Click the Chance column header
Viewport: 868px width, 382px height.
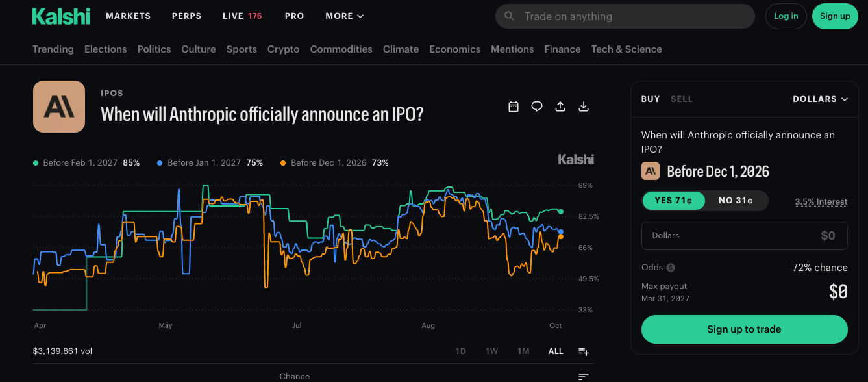(295, 377)
